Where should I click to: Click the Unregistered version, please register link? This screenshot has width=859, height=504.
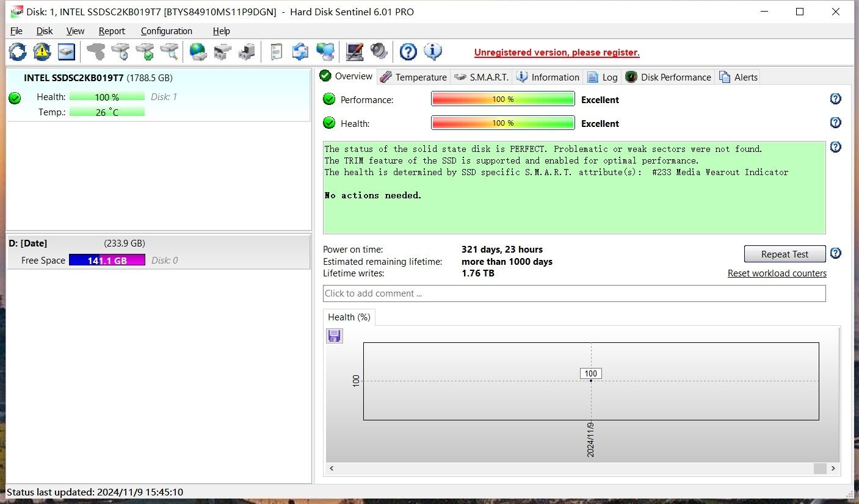tap(557, 52)
